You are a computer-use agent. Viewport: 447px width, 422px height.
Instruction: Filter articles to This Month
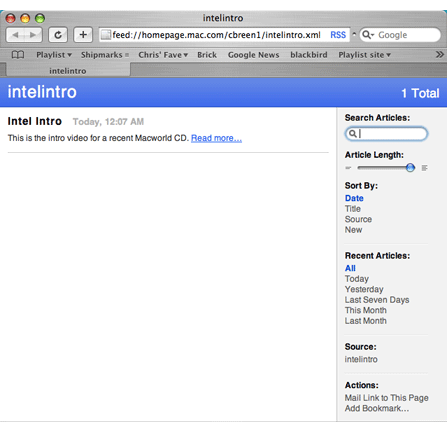[x=366, y=310]
